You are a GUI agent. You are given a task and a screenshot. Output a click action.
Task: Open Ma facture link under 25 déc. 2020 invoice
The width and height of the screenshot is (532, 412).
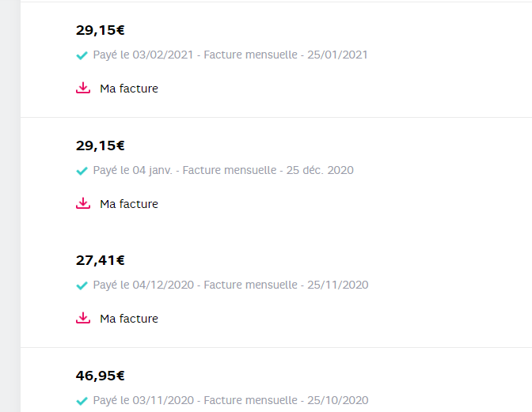click(x=128, y=204)
